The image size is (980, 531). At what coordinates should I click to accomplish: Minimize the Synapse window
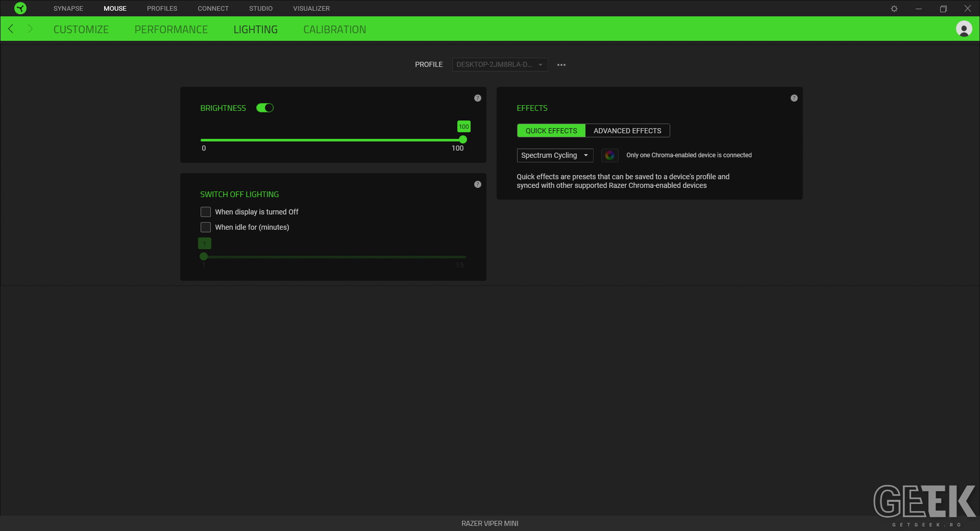pos(919,9)
